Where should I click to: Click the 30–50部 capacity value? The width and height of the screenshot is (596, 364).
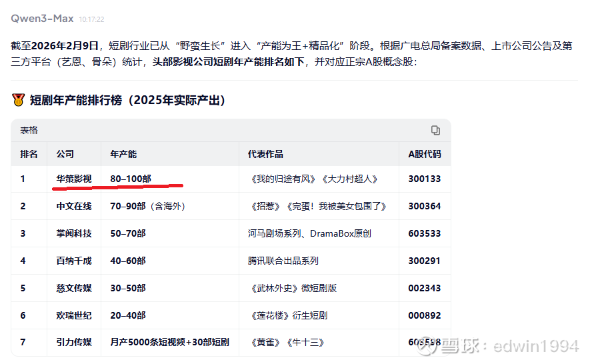(x=128, y=288)
